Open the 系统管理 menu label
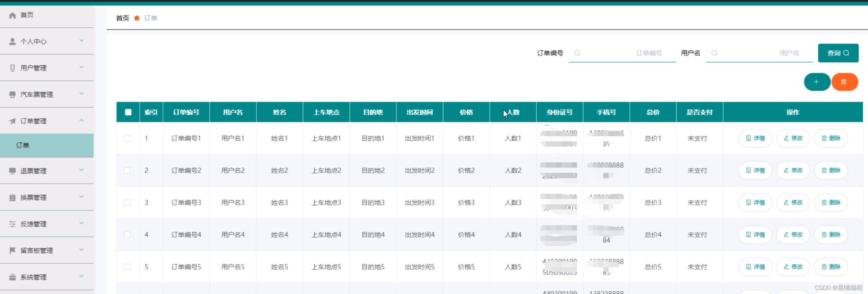868x294 pixels. click(x=33, y=277)
